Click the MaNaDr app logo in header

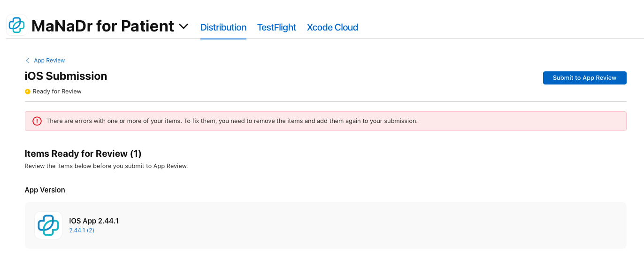click(x=17, y=26)
